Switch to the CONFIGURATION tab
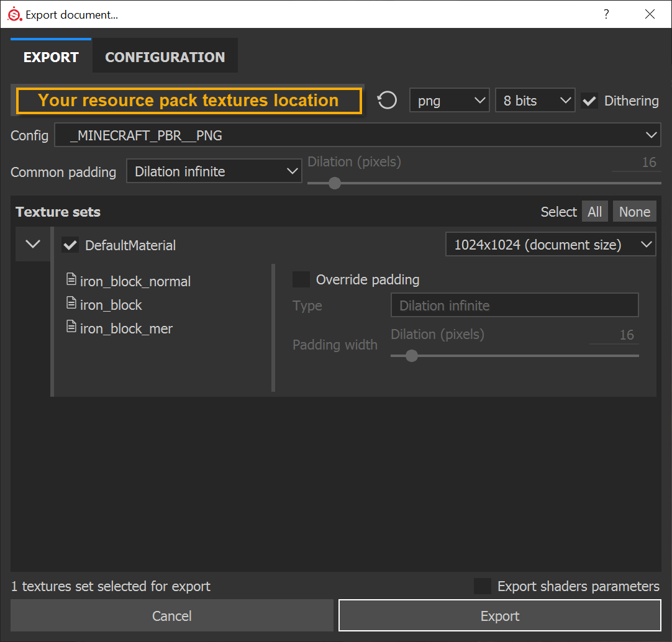Screen dimensions: 672x642 165,57
